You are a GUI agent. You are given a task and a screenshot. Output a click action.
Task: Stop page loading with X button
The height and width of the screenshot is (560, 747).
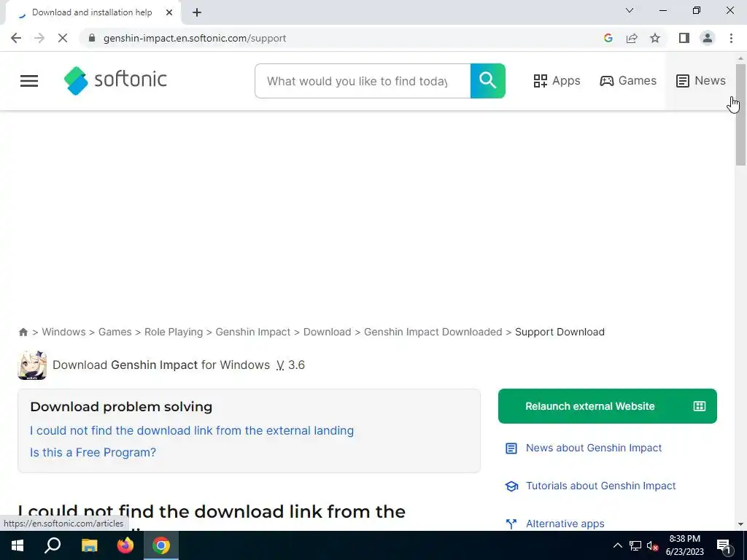[63, 38]
